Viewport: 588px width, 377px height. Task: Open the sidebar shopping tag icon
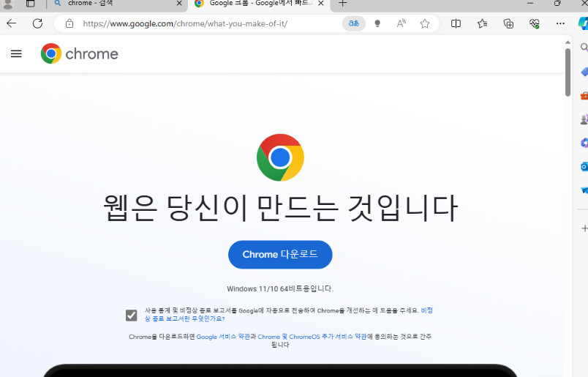click(x=584, y=71)
